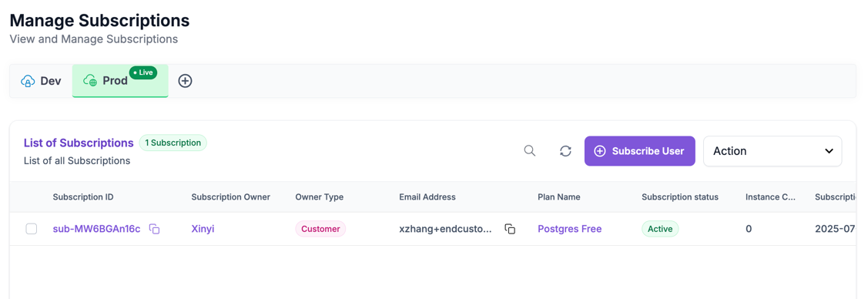
Task: Select the Prod environment tab
Action: [120, 81]
